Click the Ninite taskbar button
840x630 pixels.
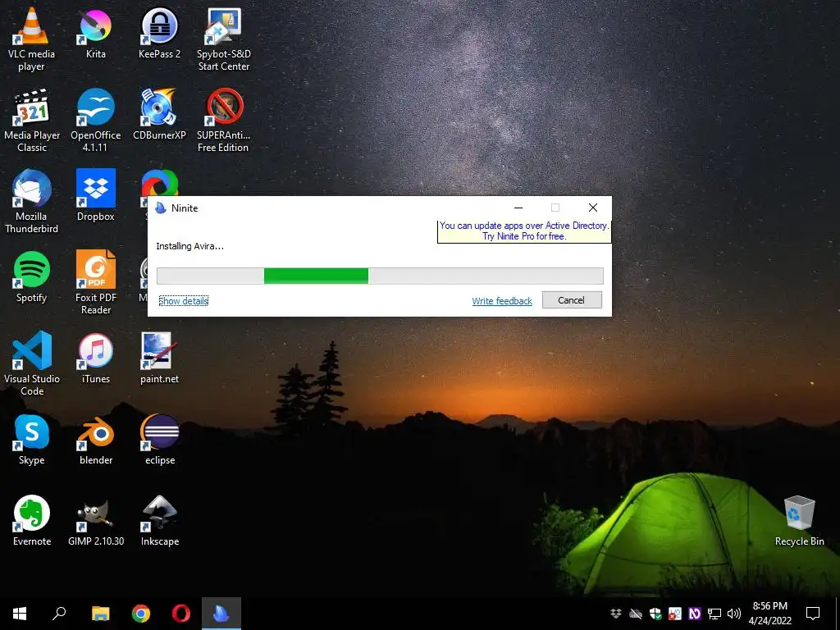click(x=221, y=614)
